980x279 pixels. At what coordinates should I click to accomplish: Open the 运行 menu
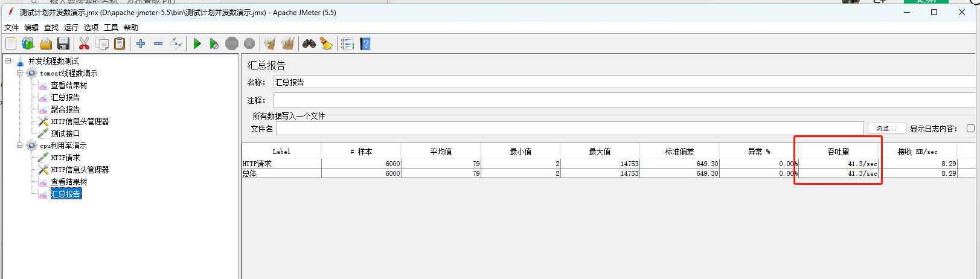click(71, 28)
